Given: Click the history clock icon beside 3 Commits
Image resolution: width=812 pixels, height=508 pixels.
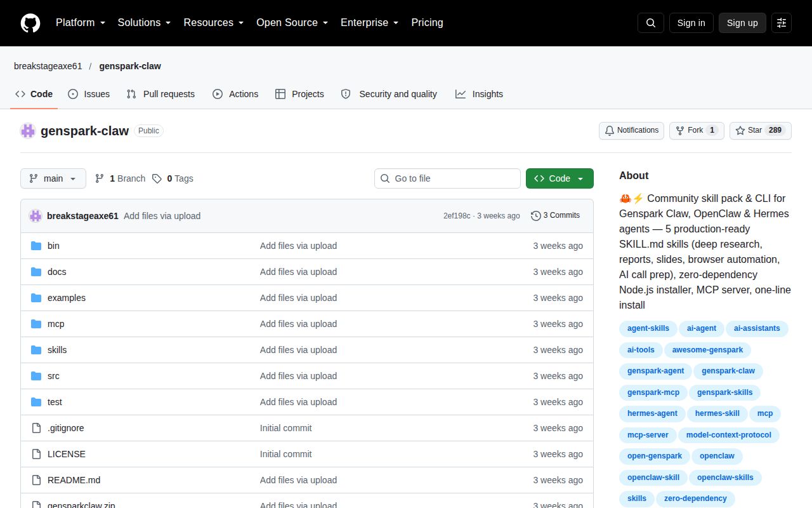Looking at the screenshot, I should point(536,216).
